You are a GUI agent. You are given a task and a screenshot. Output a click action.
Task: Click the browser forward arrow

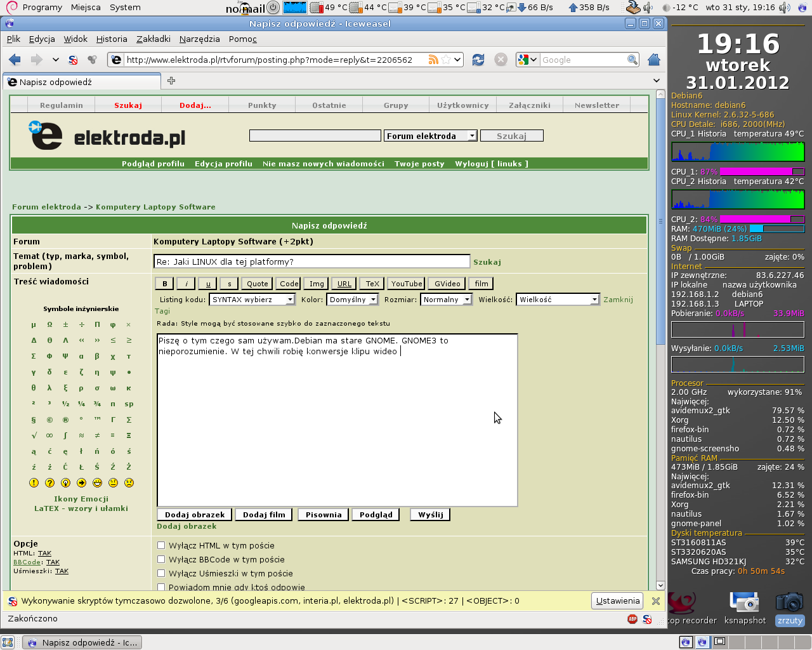37,60
